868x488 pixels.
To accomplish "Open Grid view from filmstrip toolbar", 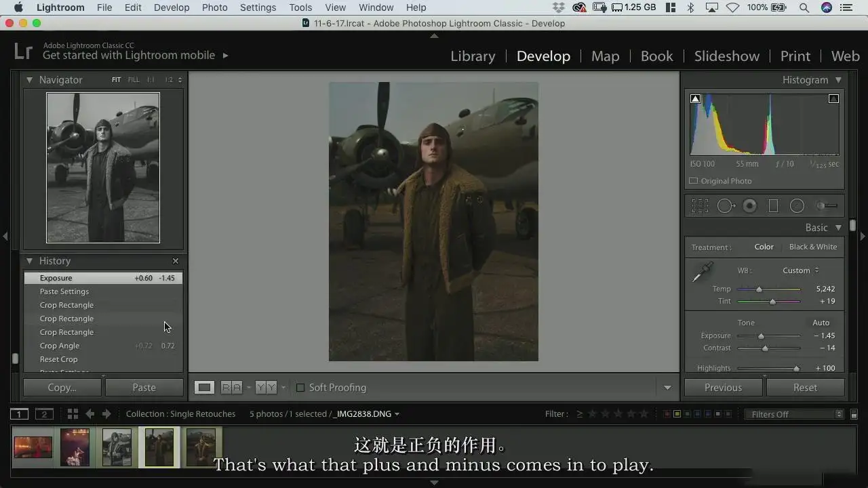I will click(73, 414).
